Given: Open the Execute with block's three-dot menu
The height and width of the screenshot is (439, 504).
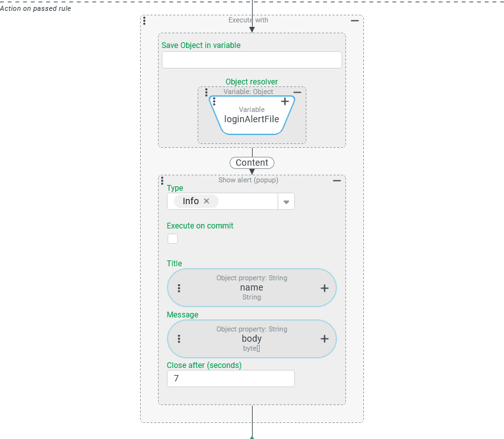Looking at the screenshot, I should click(145, 20).
